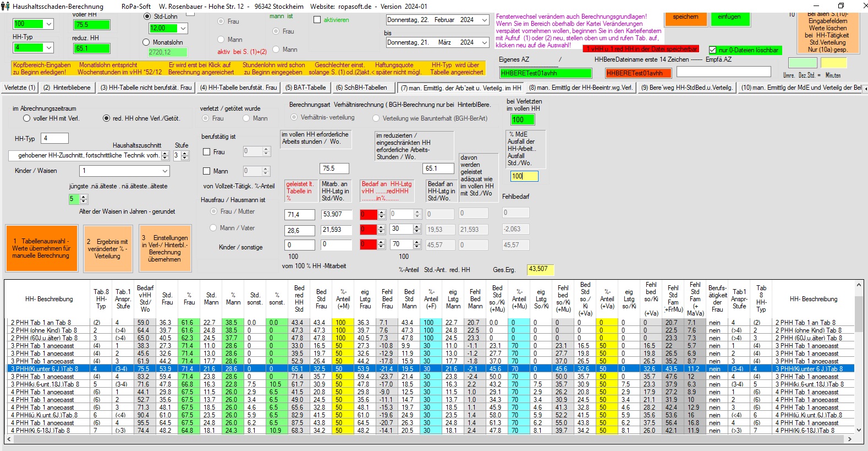Increase the Stufe spinner value
The image size is (868, 451).
185,153
